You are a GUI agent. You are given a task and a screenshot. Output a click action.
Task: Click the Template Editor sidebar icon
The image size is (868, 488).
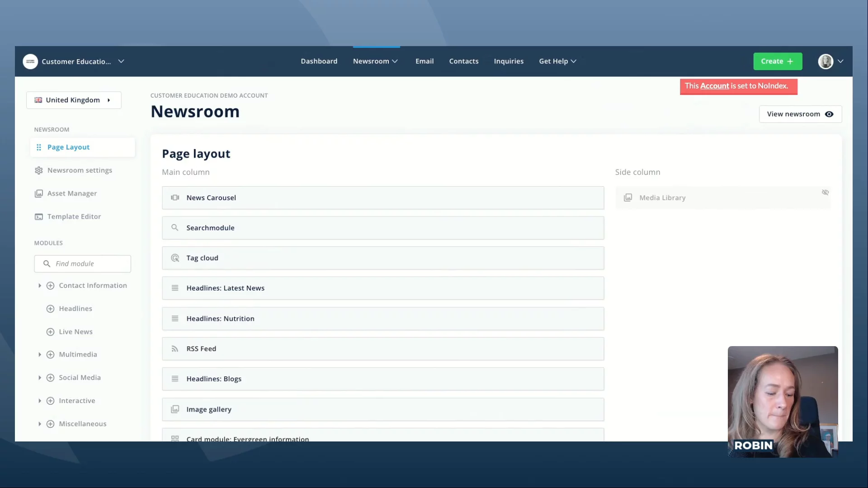pos(39,216)
